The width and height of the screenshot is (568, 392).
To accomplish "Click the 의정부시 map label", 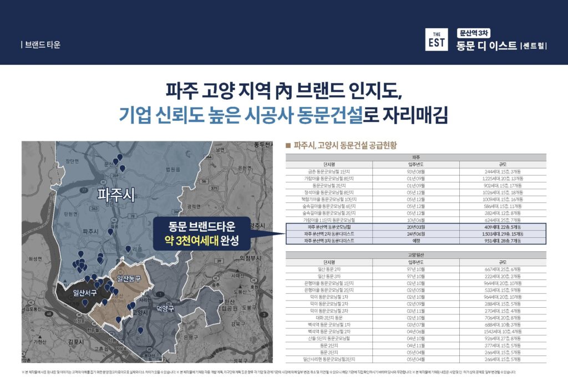I will [250, 258].
